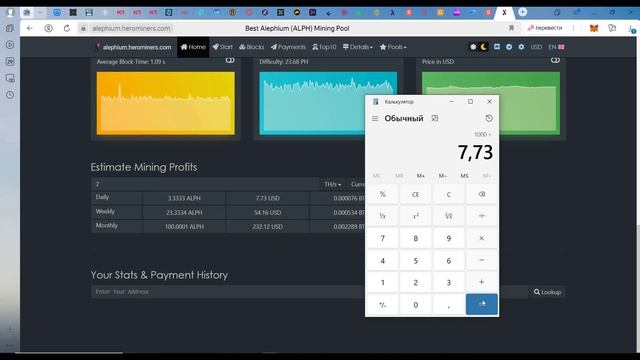Reload the page with refresh icon
Screen dimensions: 640x360
pyautogui.click(x=67, y=28)
